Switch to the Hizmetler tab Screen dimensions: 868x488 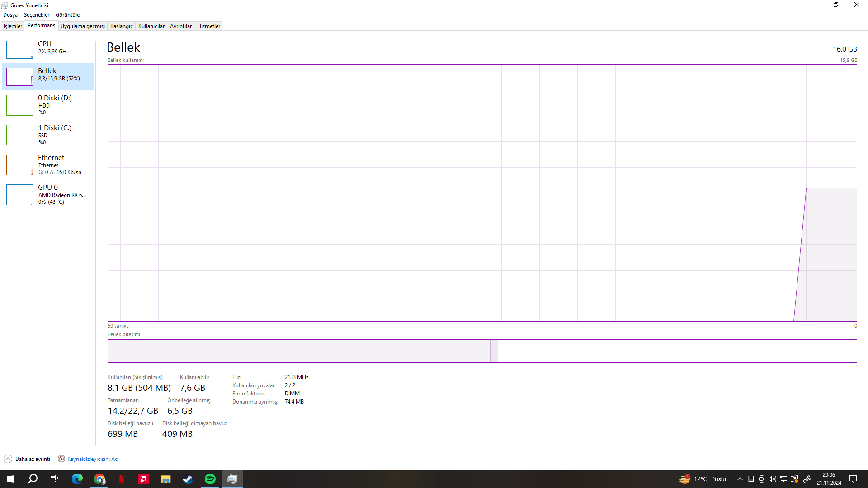(208, 26)
